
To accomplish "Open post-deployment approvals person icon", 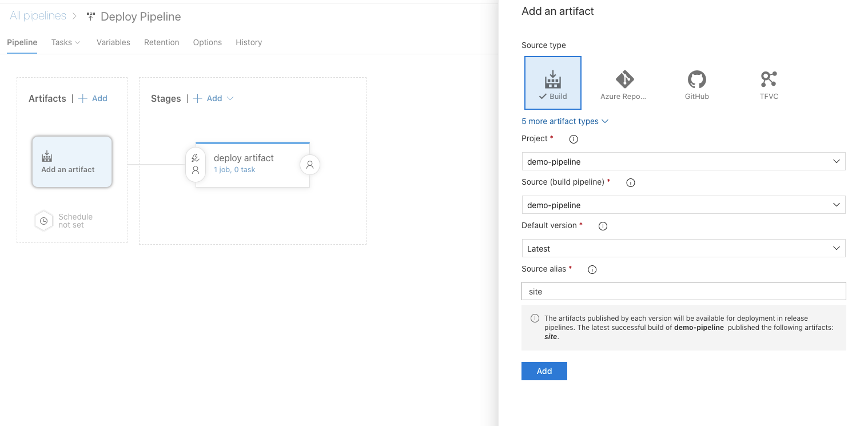I will coord(309,164).
